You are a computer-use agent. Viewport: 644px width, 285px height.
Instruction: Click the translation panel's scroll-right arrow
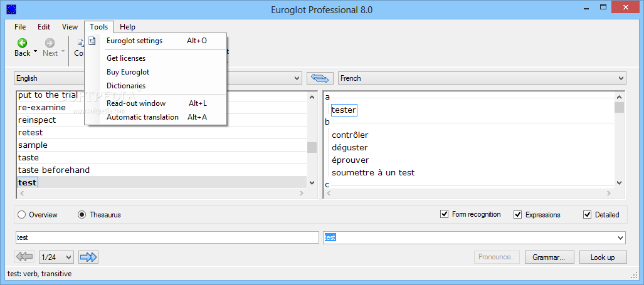pyautogui.click(x=609, y=193)
